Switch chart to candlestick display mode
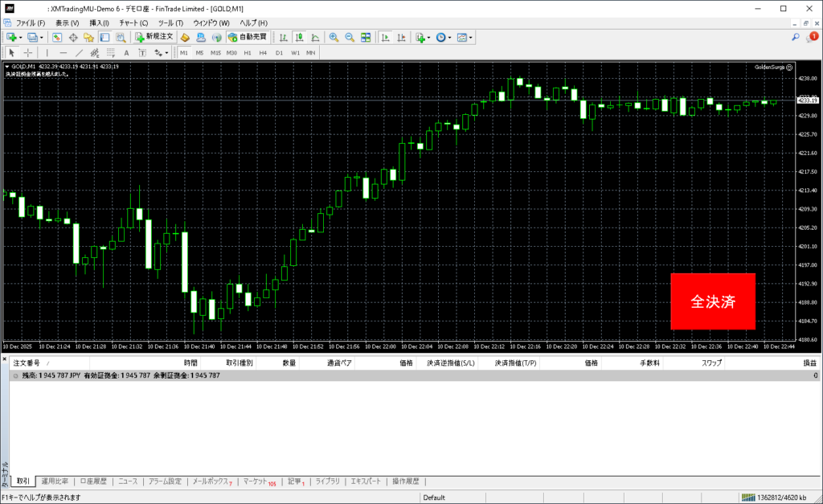The image size is (823, 504). coord(299,37)
